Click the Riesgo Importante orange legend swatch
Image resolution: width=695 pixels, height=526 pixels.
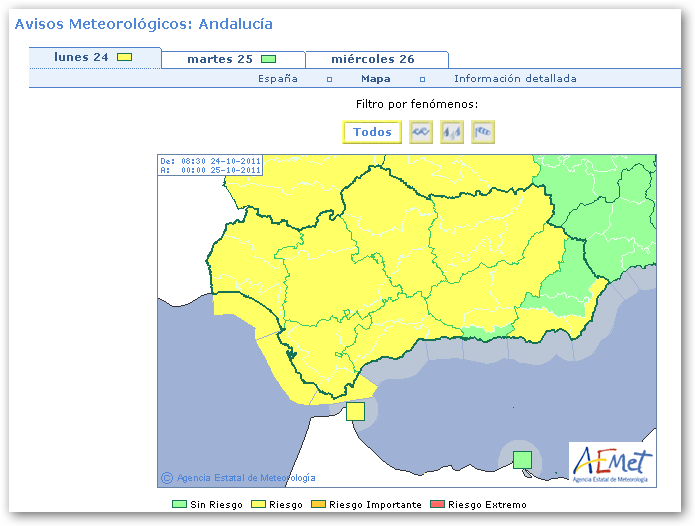[x=319, y=505]
